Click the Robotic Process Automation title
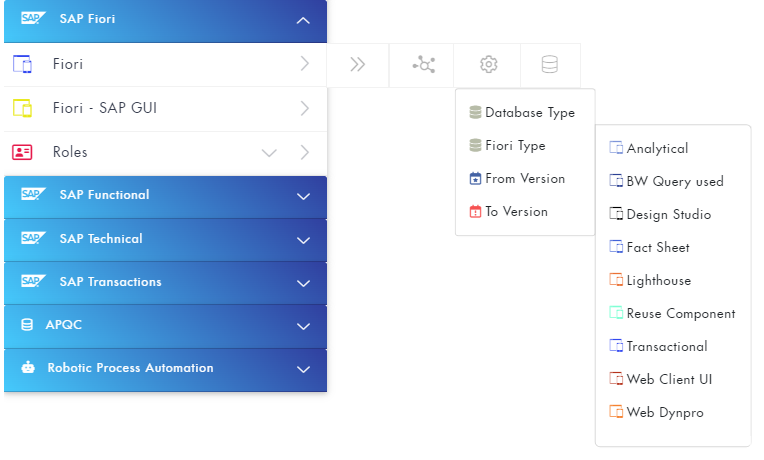 click(130, 367)
